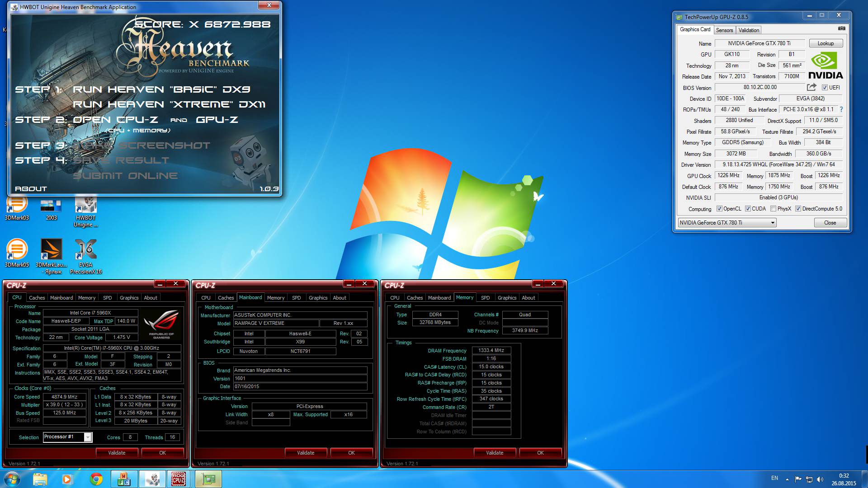Click OK in the left CPU-Z window

tap(162, 453)
